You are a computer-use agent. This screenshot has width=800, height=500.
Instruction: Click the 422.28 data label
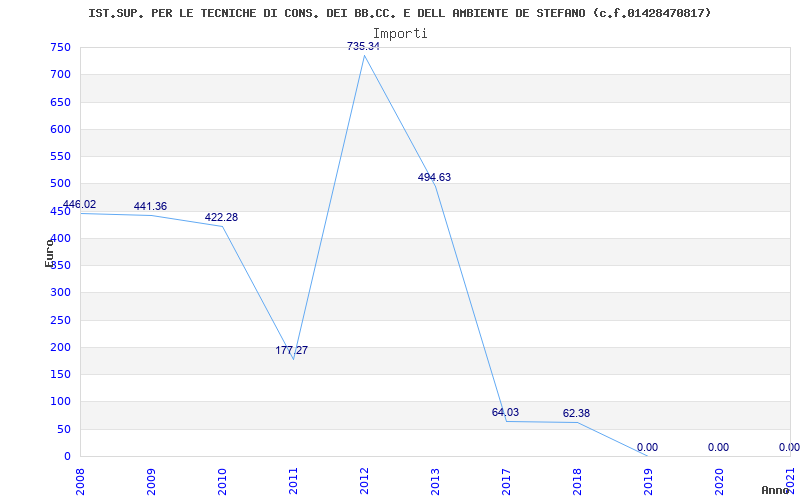pyautogui.click(x=221, y=217)
